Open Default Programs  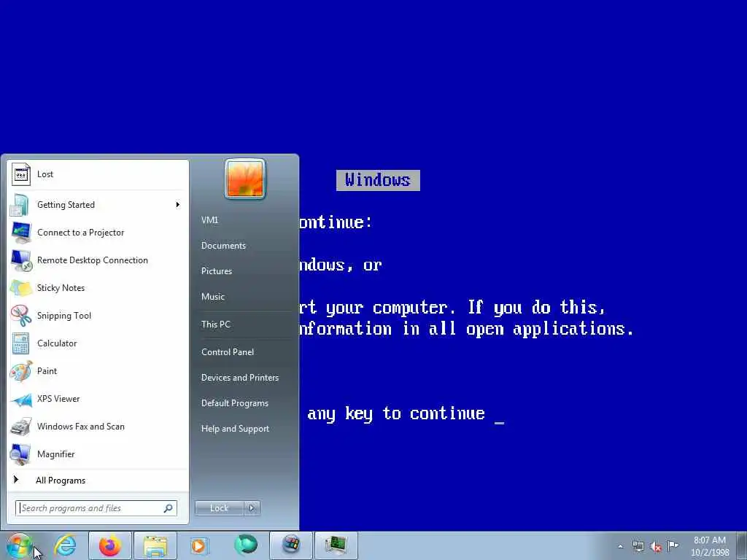point(234,403)
